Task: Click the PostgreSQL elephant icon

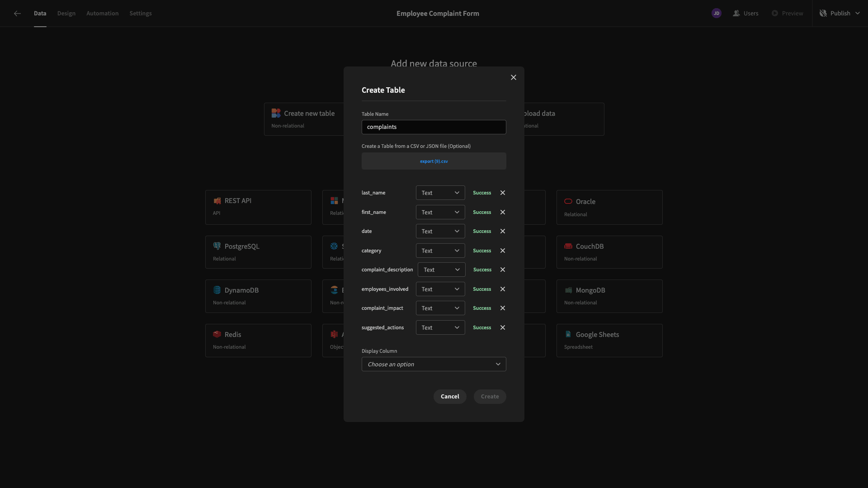Action: coord(217,246)
